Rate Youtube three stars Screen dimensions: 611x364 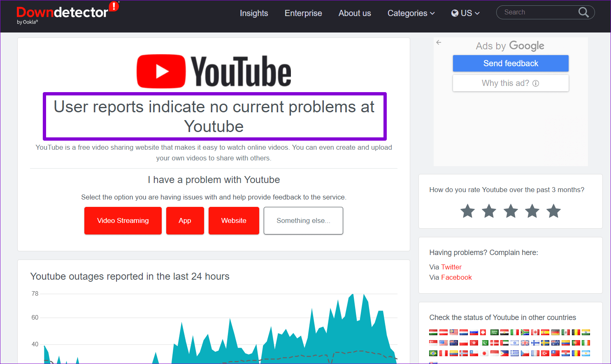(x=511, y=211)
